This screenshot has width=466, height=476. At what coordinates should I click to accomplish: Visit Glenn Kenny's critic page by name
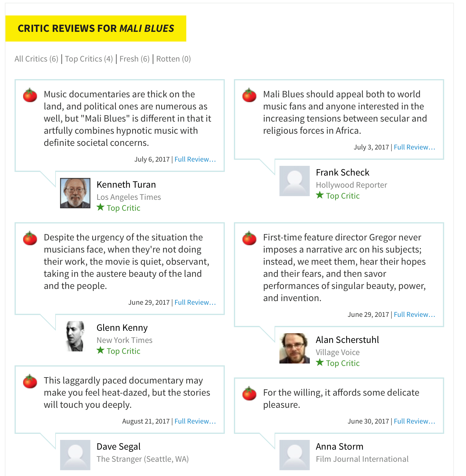click(x=122, y=328)
